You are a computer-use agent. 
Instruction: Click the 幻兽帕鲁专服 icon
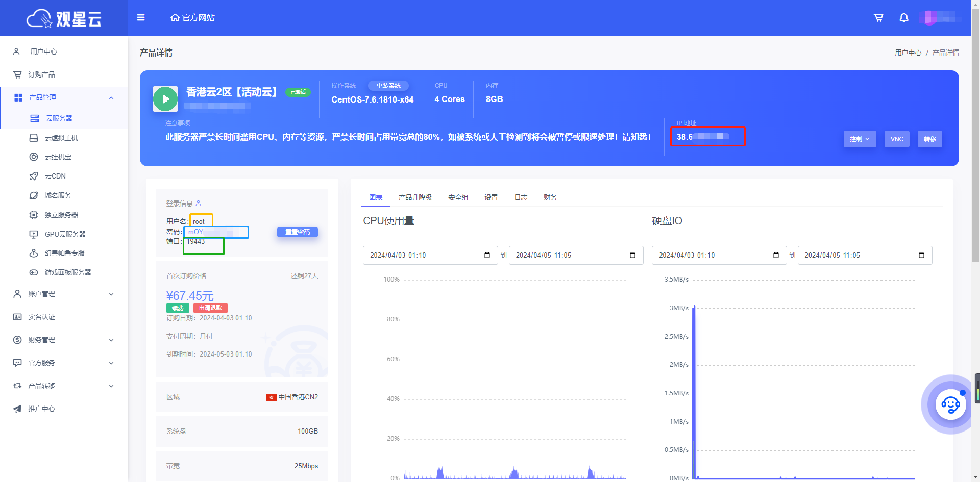tap(34, 253)
